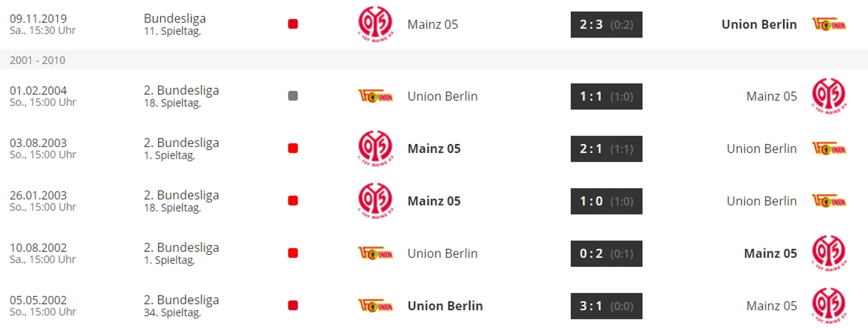
Task: Open the 2:3 score of Mainz vs Union
Action: tap(606, 24)
